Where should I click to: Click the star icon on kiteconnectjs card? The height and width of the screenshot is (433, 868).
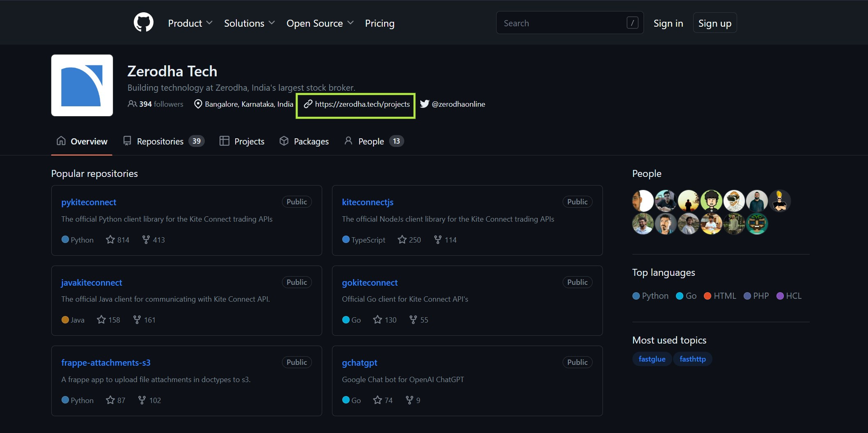coord(402,239)
